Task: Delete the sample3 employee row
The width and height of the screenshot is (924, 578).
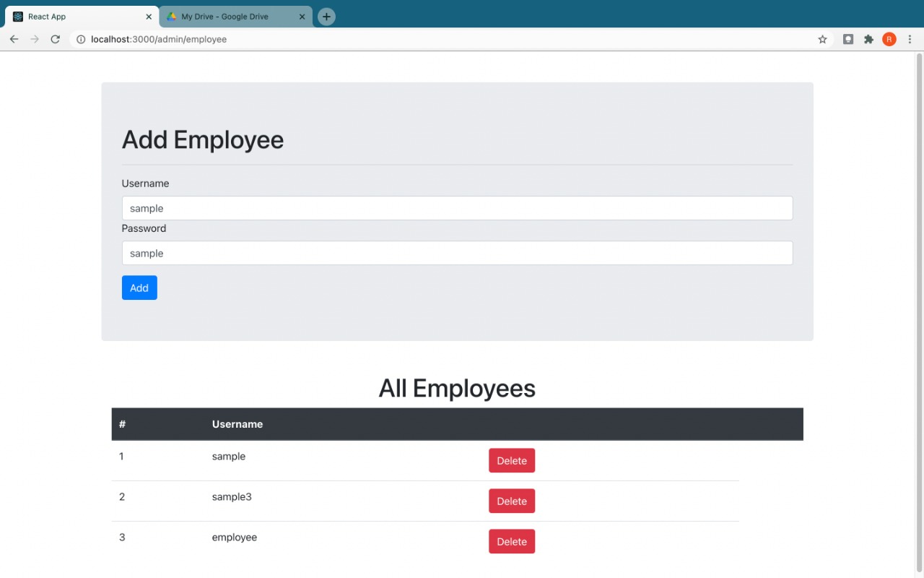Action: (x=511, y=501)
